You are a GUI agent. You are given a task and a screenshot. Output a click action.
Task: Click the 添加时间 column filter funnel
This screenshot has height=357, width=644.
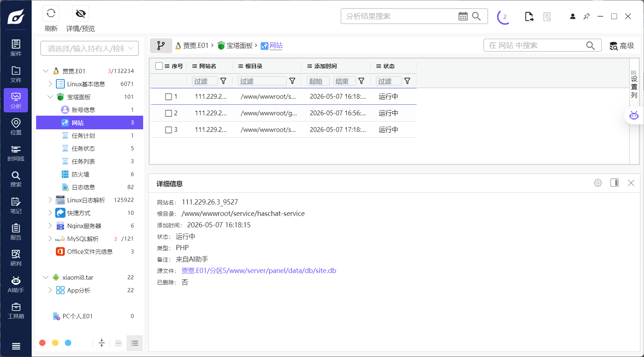(x=361, y=81)
